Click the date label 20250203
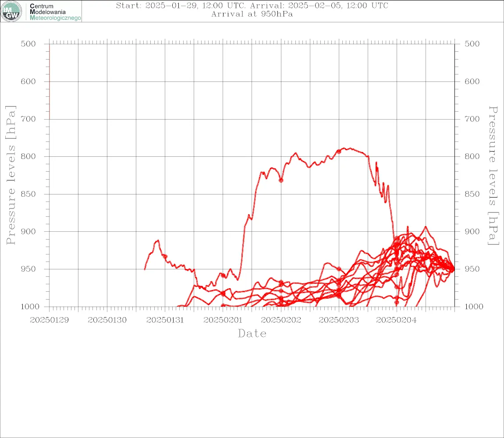The image size is (504, 438). pyautogui.click(x=339, y=320)
